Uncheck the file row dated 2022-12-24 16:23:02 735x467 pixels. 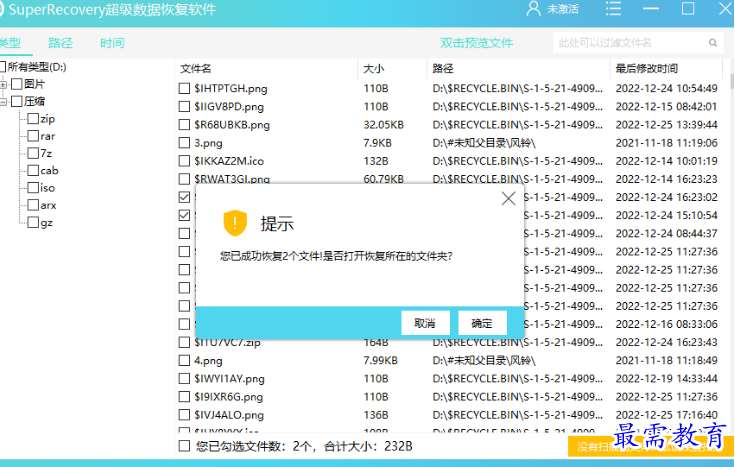184,197
